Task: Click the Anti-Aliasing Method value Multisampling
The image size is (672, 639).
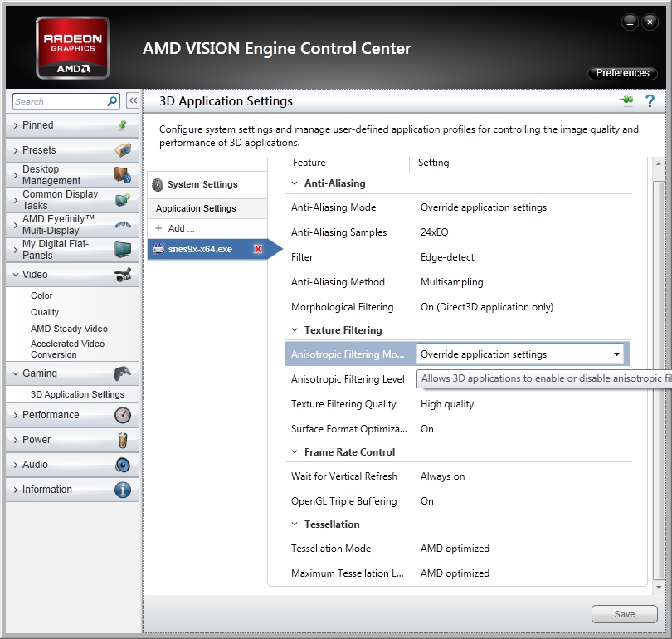Action: coord(451,282)
